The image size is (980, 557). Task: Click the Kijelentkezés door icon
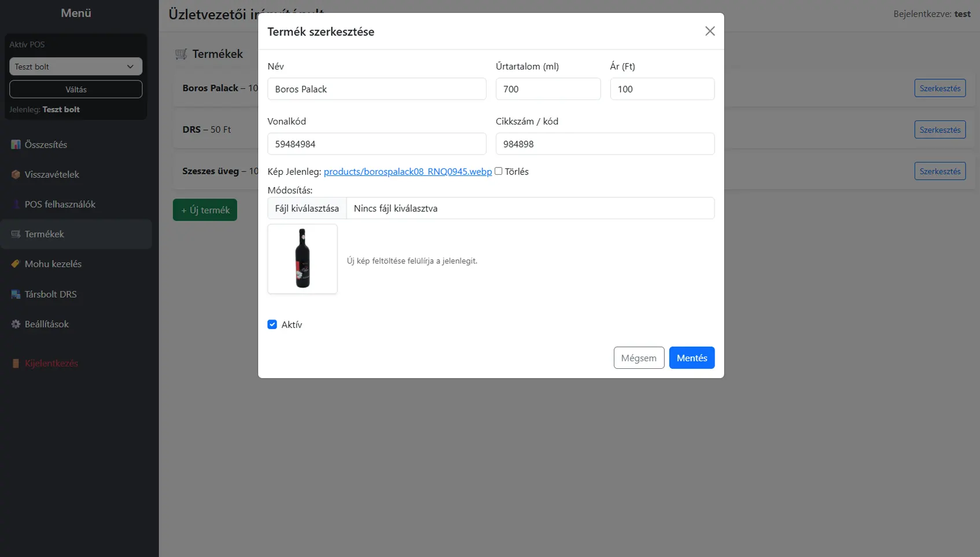16,364
